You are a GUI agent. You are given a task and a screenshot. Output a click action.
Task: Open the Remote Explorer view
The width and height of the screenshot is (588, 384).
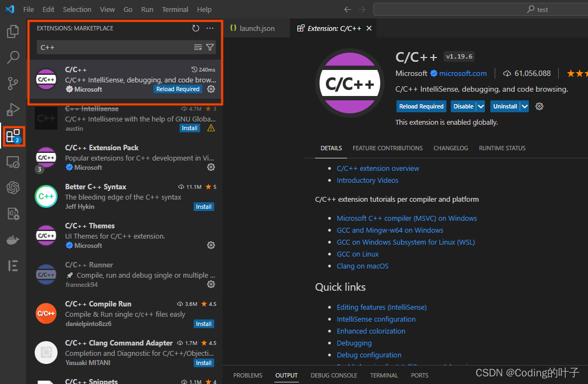(x=13, y=162)
